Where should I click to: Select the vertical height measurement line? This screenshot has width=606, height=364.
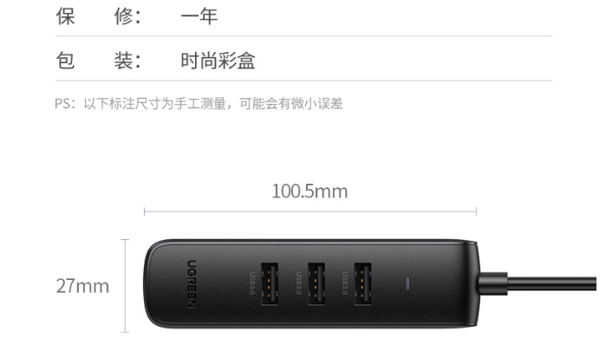125,285
